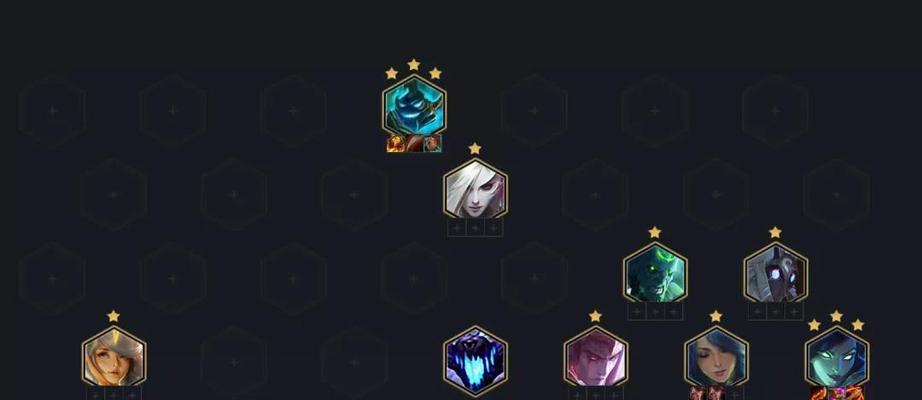Choose the armored champion with glowing purple eyes
The image size is (922, 400).
click(776, 275)
